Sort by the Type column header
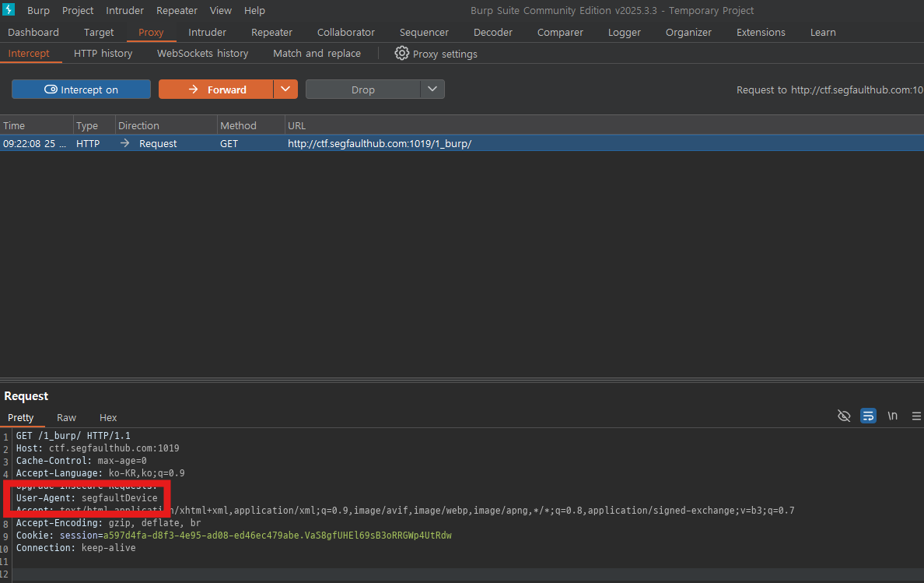 (94, 125)
